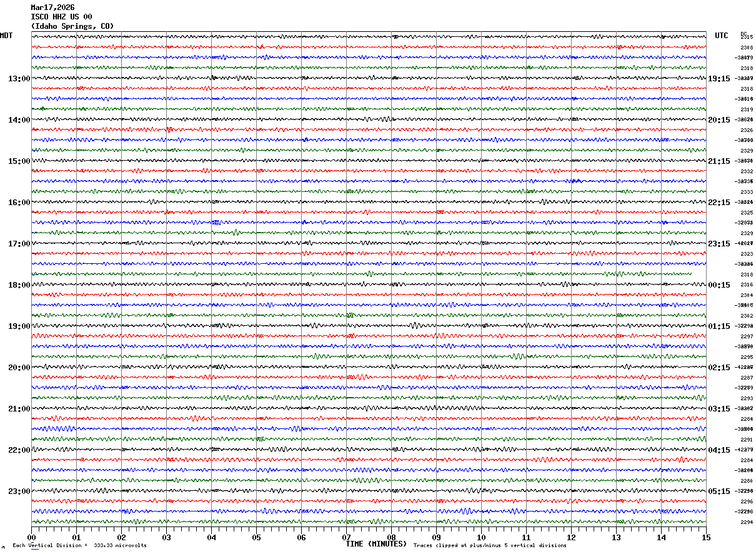Select the 18:00 MDT hour label

(x=19, y=285)
